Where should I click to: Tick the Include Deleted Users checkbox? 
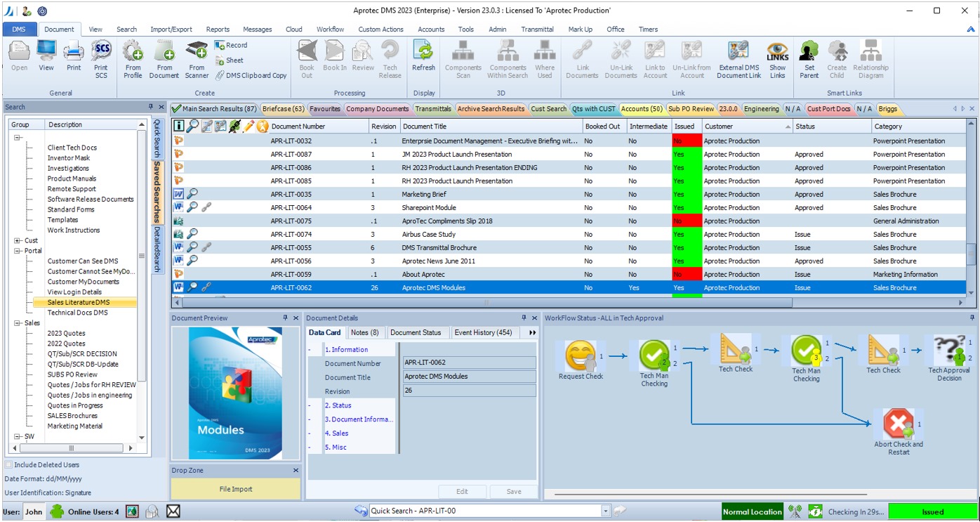coord(8,465)
